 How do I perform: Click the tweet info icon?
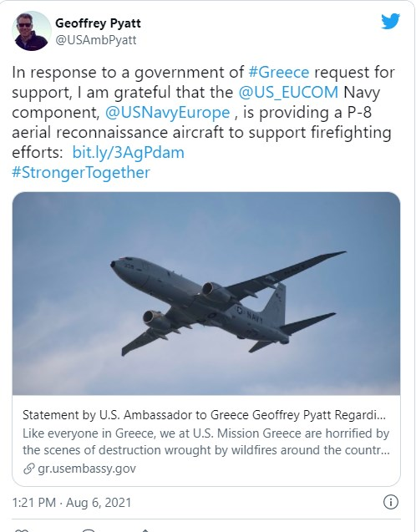pyautogui.click(x=391, y=502)
